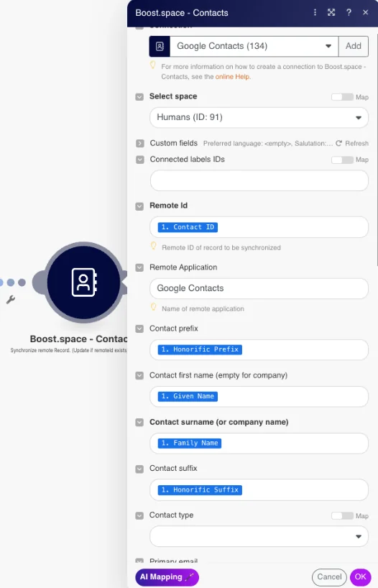The image size is (378, 588).
Task: Open help with the question mark icon
Action: (x=349, y=12)
